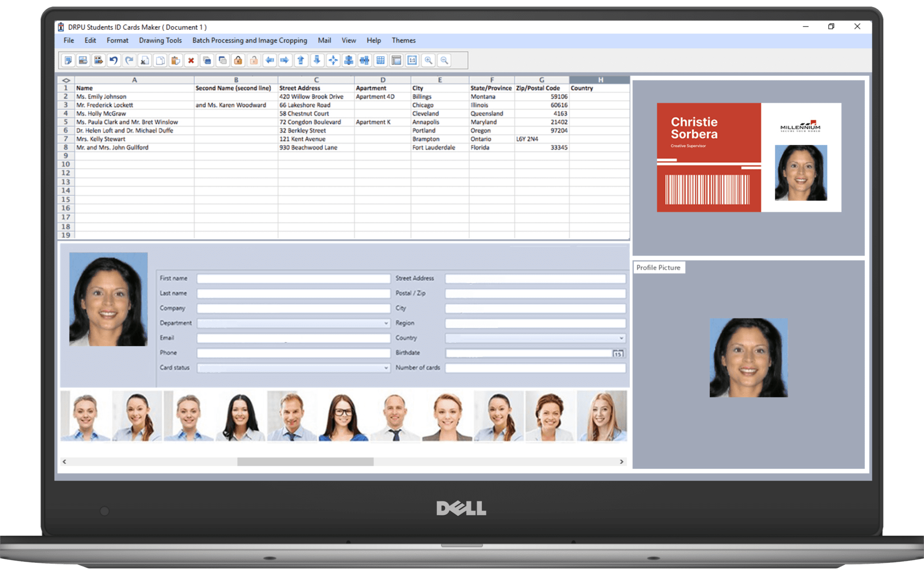
Task: Click the Birthdate calendar picker
Action: 617,353
